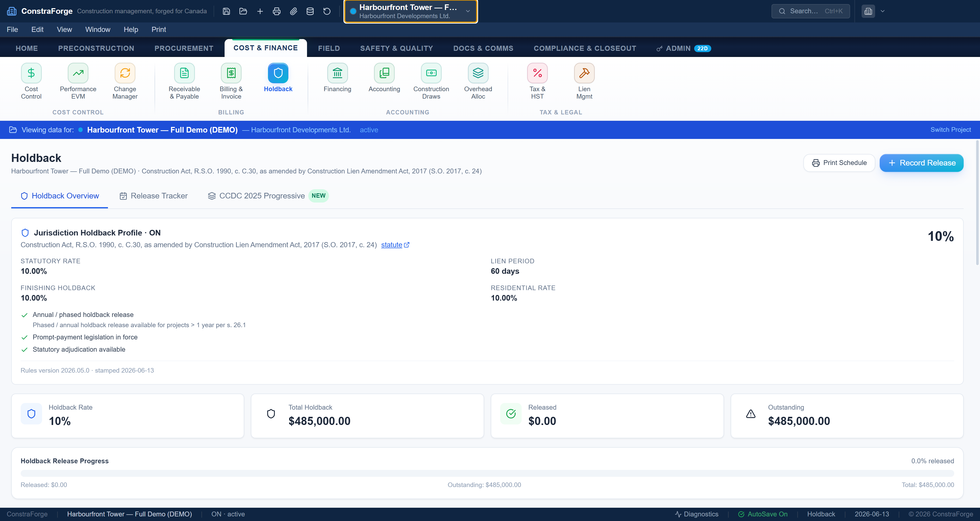980x521 pixels.
Task: Click the ConstraForge building logo icon
Action: pyautogui.click(x=12, y=11)
